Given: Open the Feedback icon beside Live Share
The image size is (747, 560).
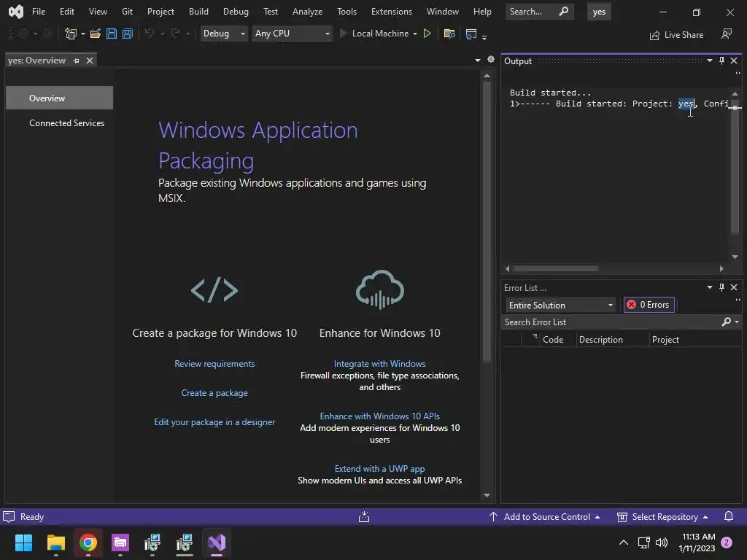Looking at the screenshot, I should tap(727, 34).
